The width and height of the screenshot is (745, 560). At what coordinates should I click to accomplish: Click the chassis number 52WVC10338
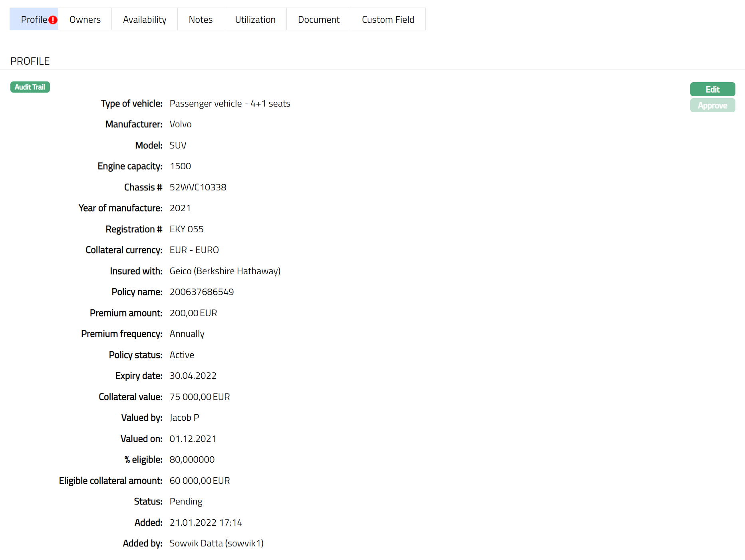click(198, 187)
